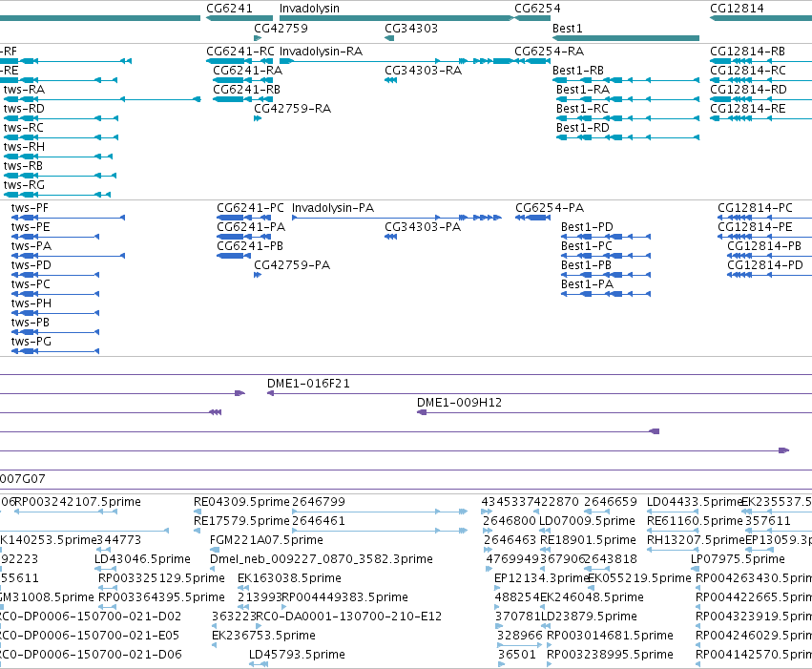Open the CG12814-RB transcript label
This screenshot has width=812, height=669.
tap(747, 52)
